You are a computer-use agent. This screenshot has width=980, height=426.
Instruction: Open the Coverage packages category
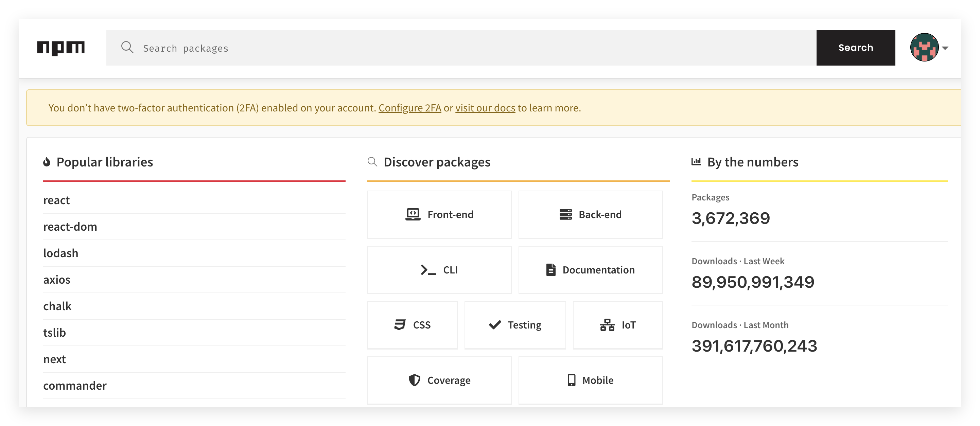pos(439,380)
